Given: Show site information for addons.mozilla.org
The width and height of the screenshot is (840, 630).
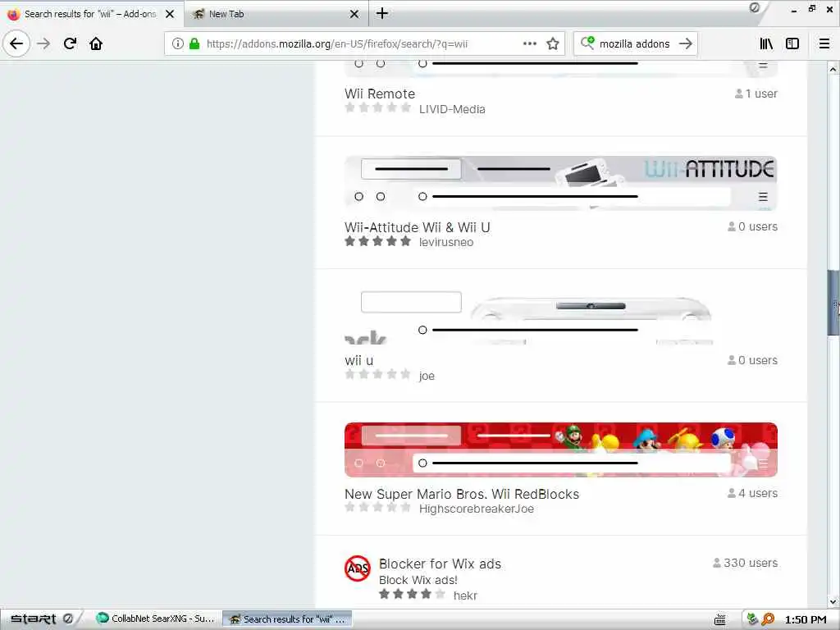Looking at the screenshot, I should click(177, 44).
